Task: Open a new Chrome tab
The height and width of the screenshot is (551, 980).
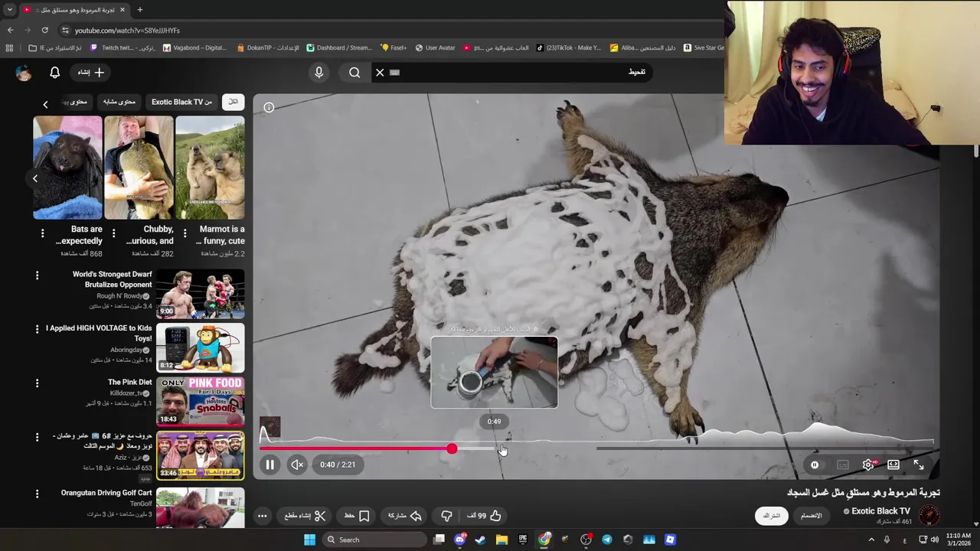Action: [139, 10]
